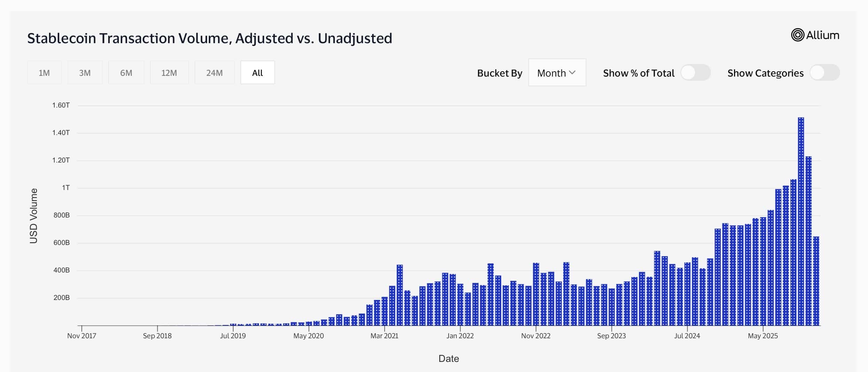Viewport: 868px width, 372px height.
Task: Pick the 24M time range
Action: coord(214,73)
